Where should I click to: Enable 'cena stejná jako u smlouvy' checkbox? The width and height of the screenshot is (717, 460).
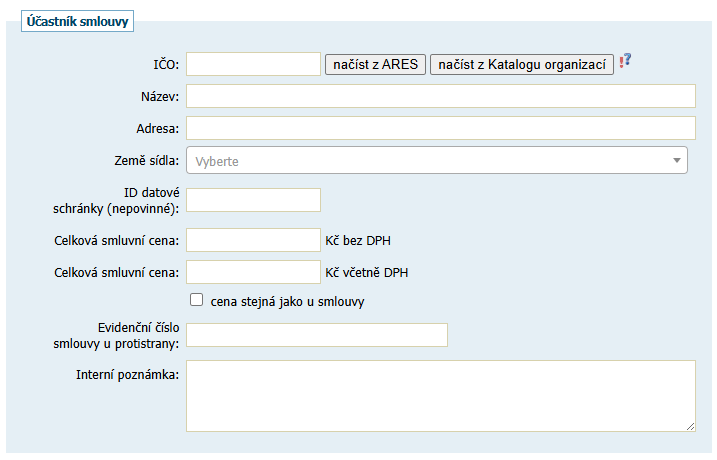click(x=197, y=299)
